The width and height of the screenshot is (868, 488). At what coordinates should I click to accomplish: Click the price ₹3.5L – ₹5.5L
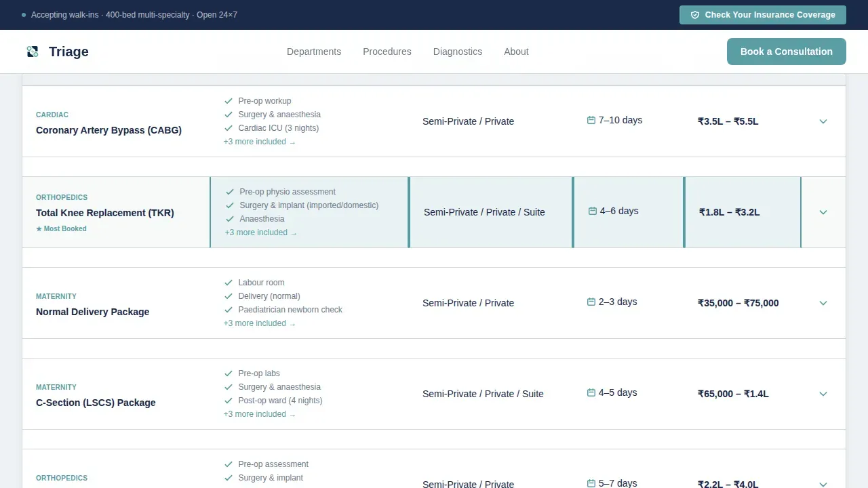[728, 121]
